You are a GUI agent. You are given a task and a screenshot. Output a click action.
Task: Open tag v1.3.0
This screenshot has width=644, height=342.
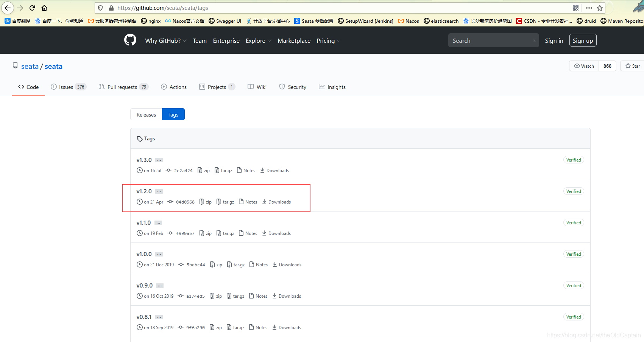144,160
